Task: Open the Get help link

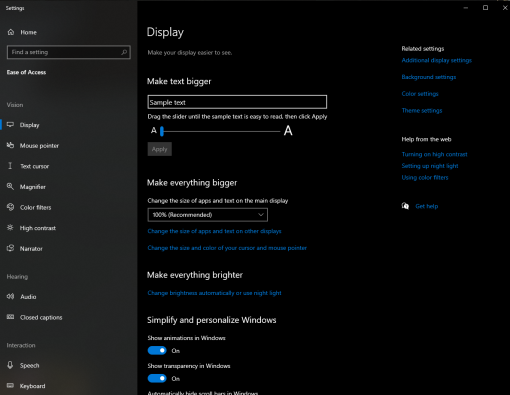Action: click(x=427, y=206)
